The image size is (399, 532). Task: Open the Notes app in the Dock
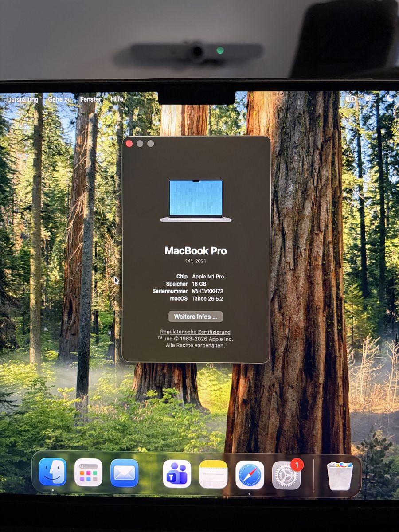click(213, 474)
